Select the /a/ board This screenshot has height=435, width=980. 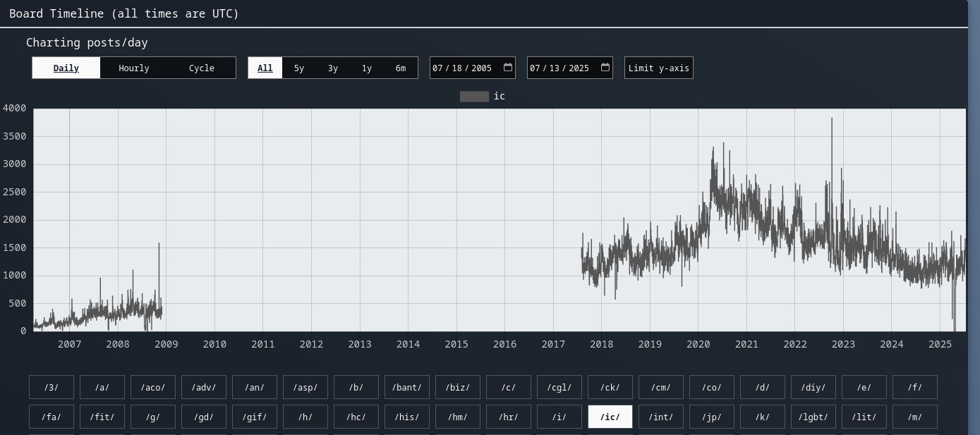click(x=102, y=387)
